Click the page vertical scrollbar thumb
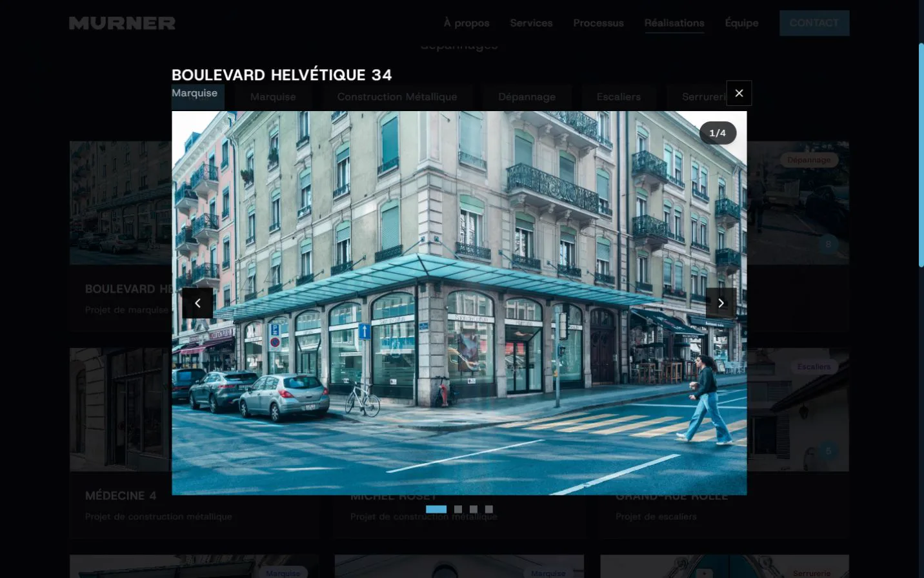The width and height of the screenshot is (924, 578). pyautogui.click(x=921, y=155)
